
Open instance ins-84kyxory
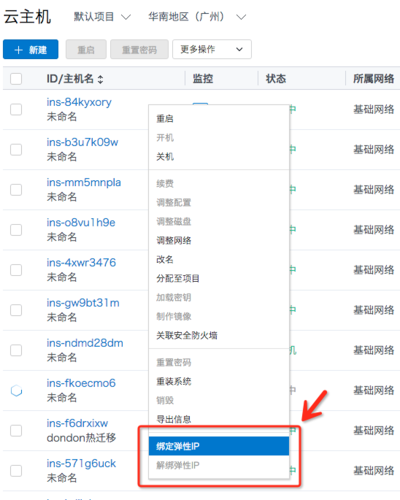79,102
